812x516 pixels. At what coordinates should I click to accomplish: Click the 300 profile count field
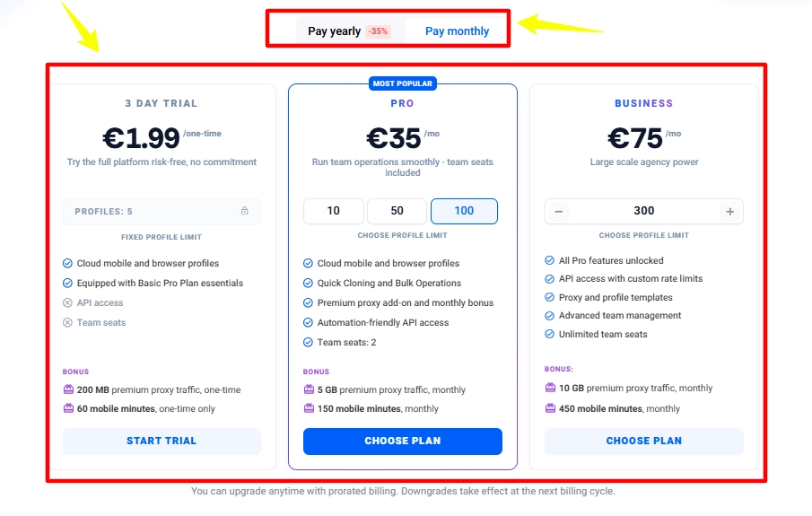coord(643,211)
